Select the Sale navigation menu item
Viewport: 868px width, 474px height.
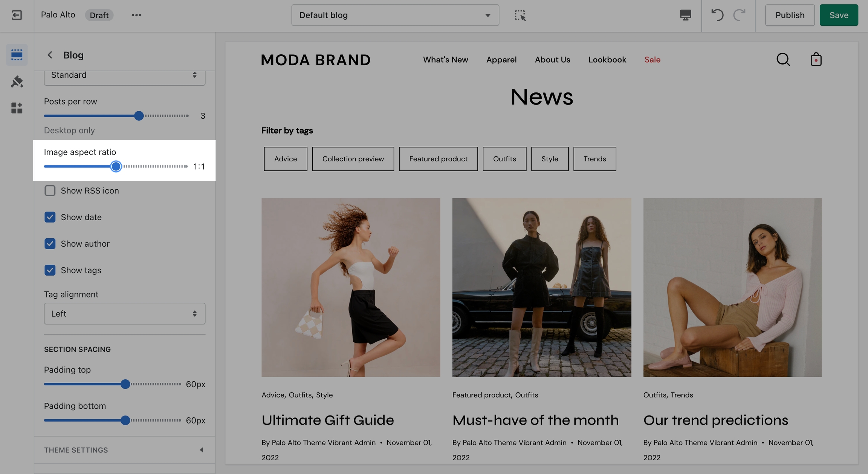pyautogui.click(x=652, y=60)
